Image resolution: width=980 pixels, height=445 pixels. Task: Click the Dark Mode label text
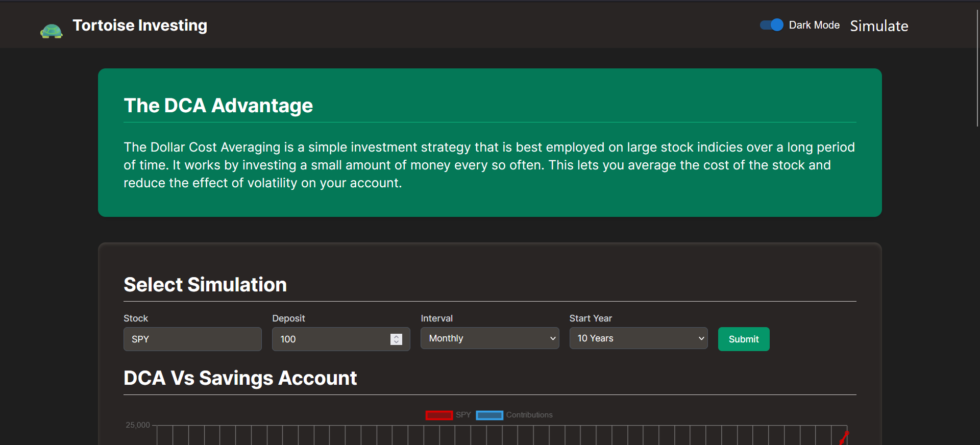coord(814,25)
